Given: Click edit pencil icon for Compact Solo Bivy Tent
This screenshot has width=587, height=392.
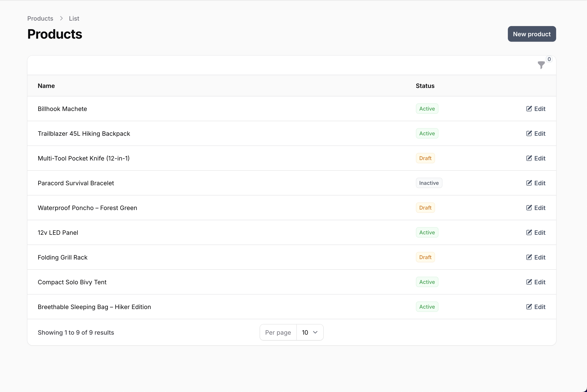Looking at the screenshot, I should (x=529, y=282).
